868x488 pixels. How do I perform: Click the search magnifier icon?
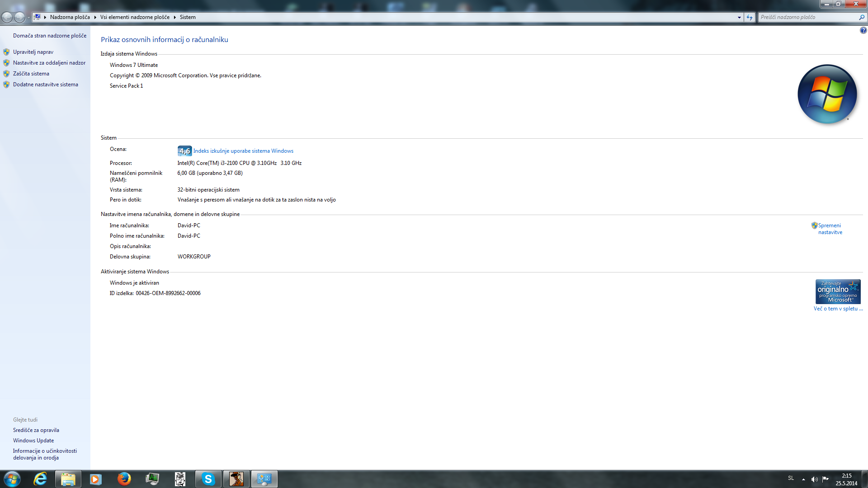coord(862,17)
